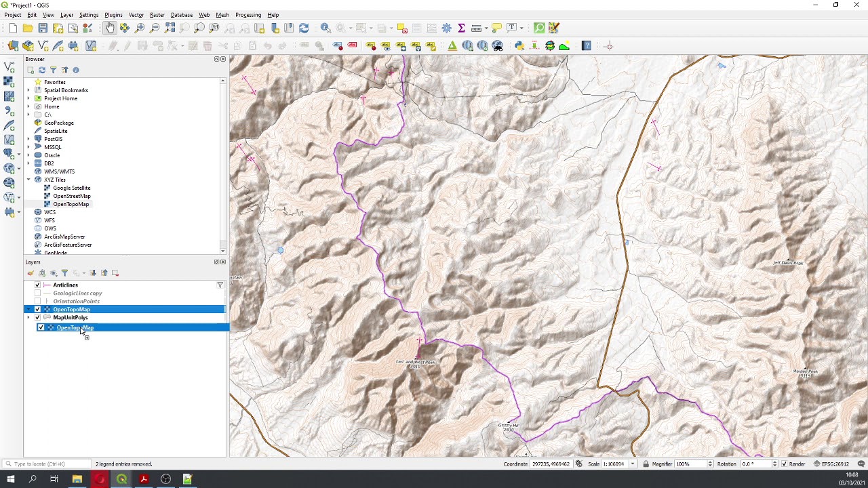Open the Layer menu
The width and height of the screenshot is (868, 488).
[66, 15]
